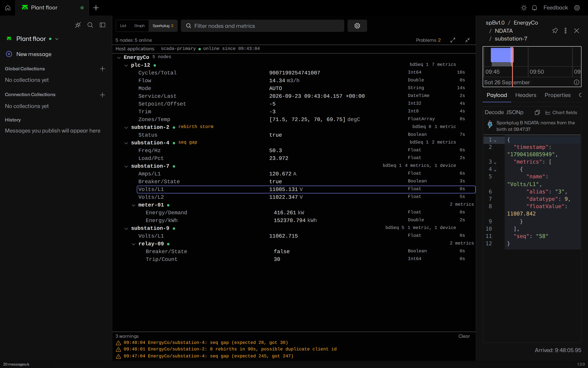Collapse substation-2 node
588x368 pixels.
pyautogui.click(x=126, y=128)
